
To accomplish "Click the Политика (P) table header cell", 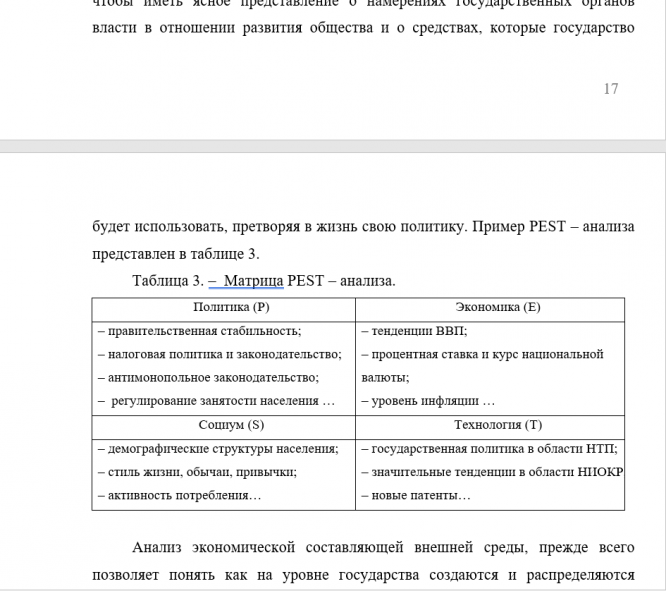I will click(231, 307).
